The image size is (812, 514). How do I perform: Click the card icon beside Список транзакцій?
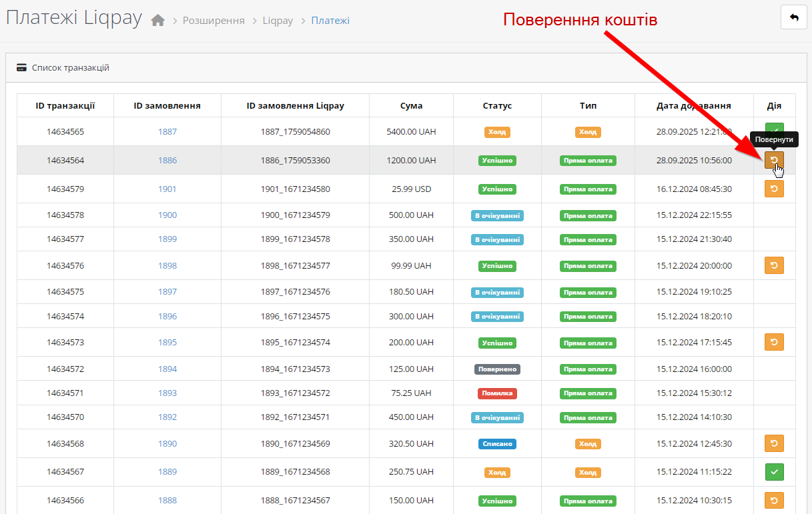[21, 68]
